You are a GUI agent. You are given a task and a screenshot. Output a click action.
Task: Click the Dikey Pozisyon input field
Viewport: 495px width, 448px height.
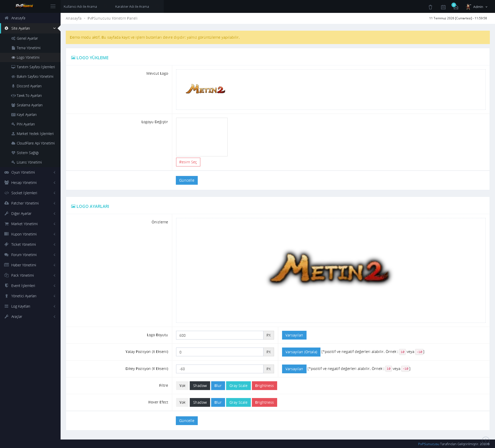pos(220,369)
